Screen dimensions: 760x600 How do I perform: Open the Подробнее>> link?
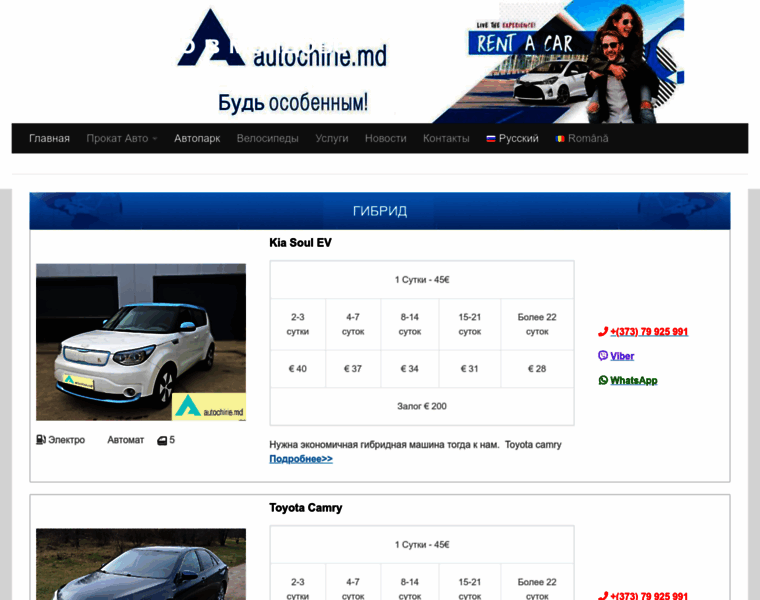pos(301,458)
